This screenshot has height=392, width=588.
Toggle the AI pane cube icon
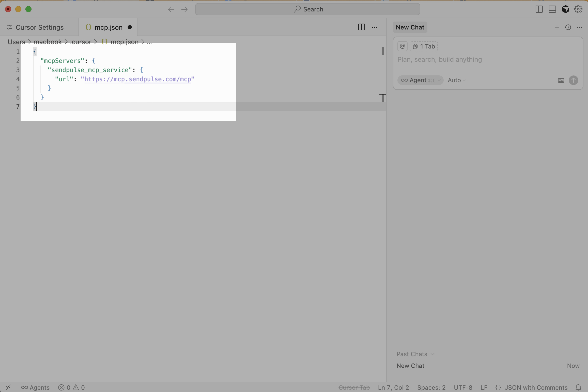(565, 9)
